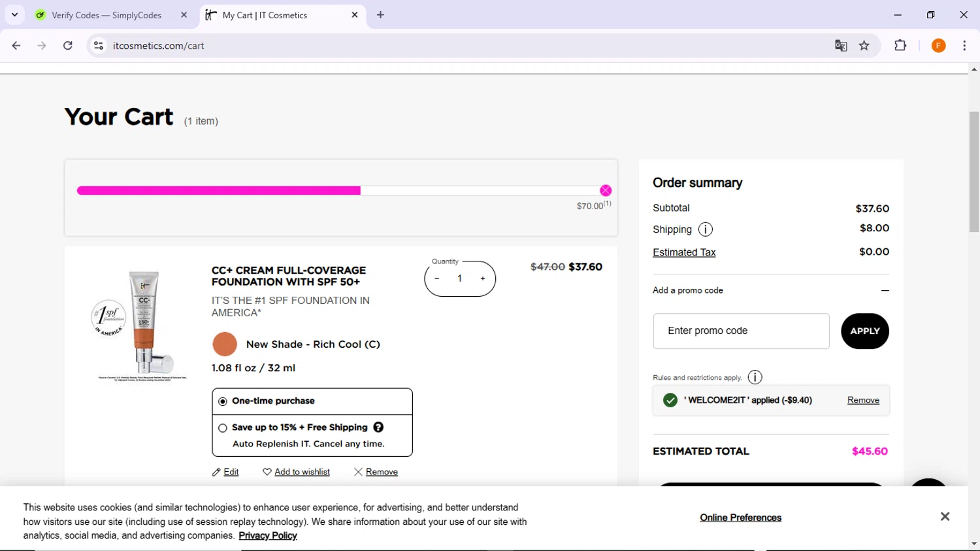Image resolution: width=980 pixels, height=551 pixels.
Task: Open the Estimated Tax link
Action: pyautogui.click(x=684, y=252)
